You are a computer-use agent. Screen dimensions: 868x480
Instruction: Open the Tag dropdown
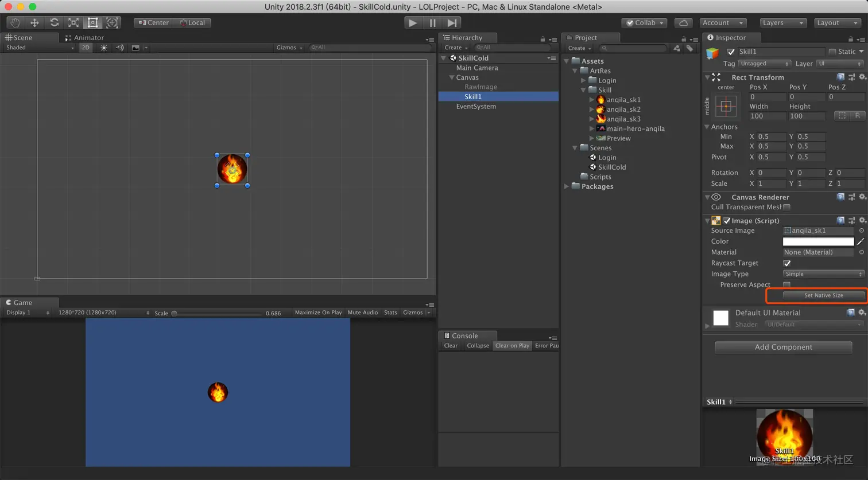(x=764, y=64)
